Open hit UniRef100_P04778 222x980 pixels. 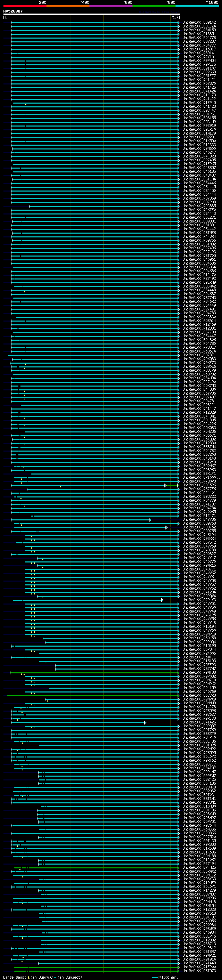tap(199, 38)
